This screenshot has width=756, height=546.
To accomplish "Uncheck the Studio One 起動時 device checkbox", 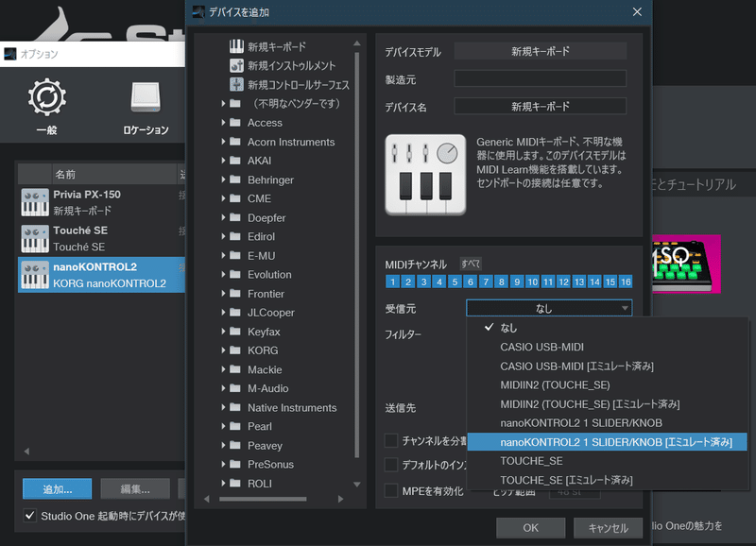I will (x=30, y=516).
